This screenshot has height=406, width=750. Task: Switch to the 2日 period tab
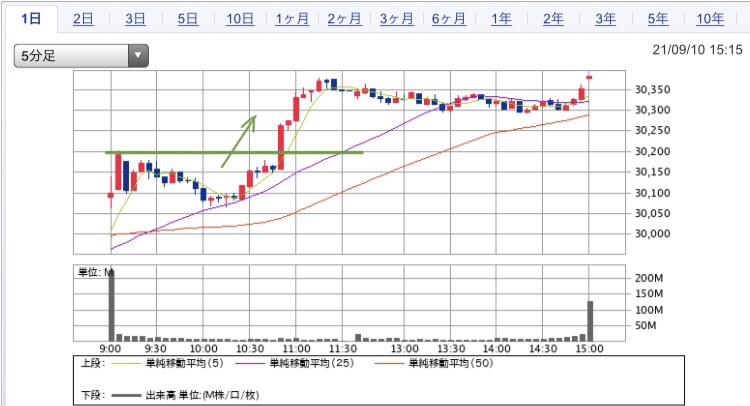click(x=83, y=19)
